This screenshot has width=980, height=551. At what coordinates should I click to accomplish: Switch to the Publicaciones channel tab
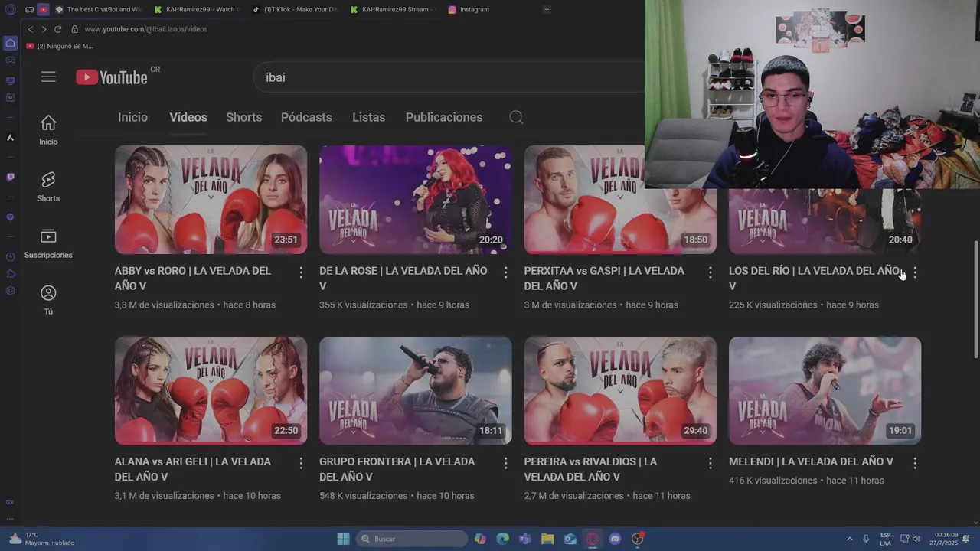coord(444,117)
